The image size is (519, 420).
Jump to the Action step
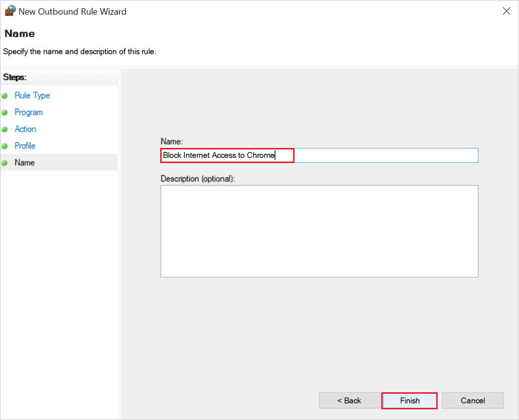pos(25,129)
